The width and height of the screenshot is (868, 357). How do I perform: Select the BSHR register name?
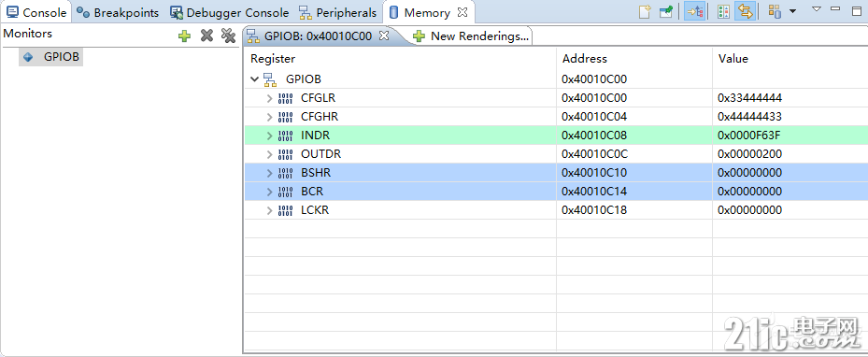tap(316, 173)
